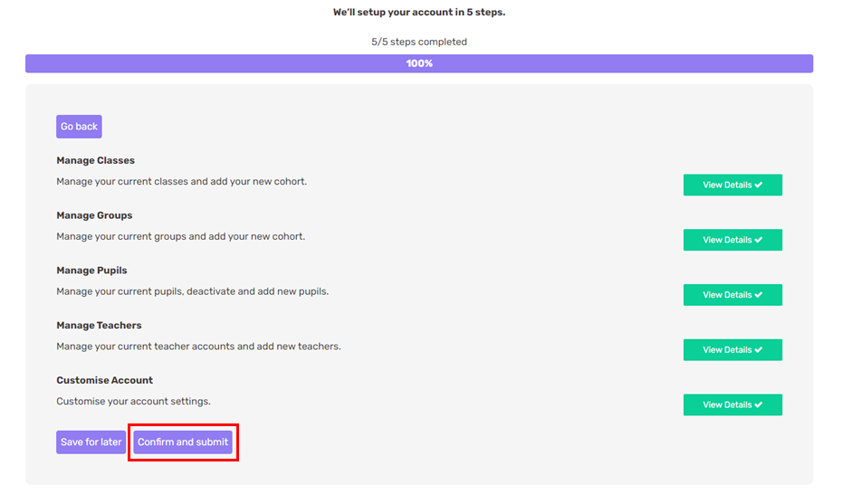Screen dimensions: 843x504
Task: Click the Manage Classes description about new cohort
Action: coord(182,182)
